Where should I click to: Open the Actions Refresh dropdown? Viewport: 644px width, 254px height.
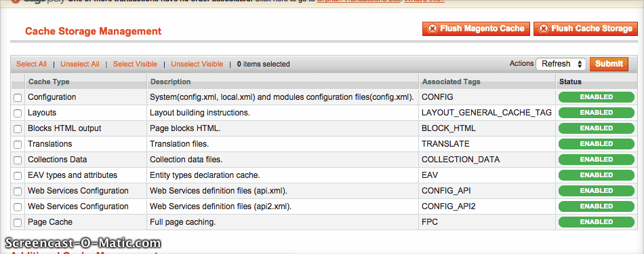561,64
